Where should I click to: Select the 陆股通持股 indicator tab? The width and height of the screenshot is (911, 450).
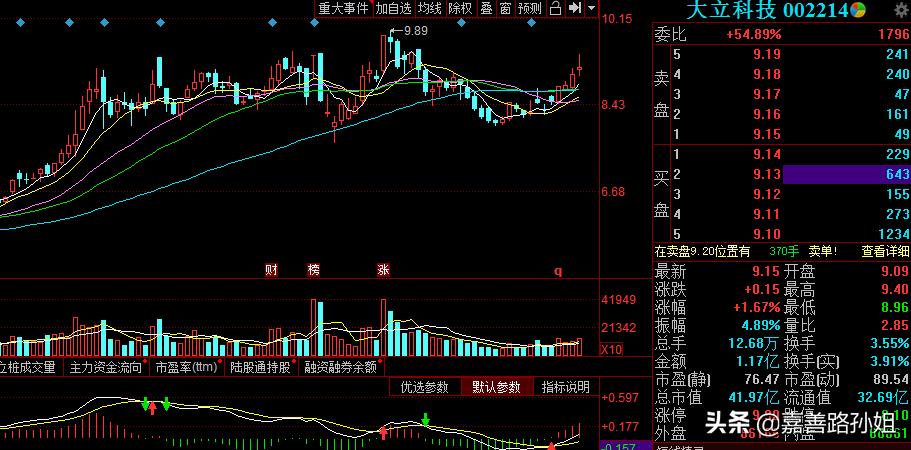260,367
